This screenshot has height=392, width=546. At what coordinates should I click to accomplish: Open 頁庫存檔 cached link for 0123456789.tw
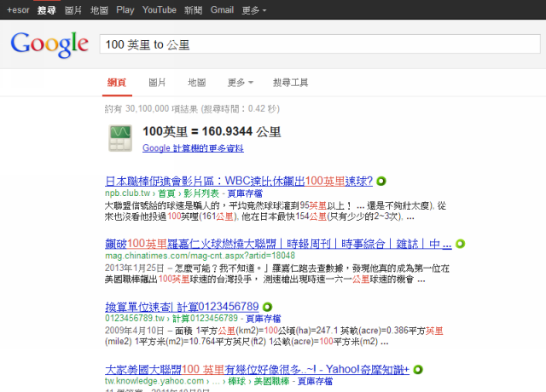[264, 319]
